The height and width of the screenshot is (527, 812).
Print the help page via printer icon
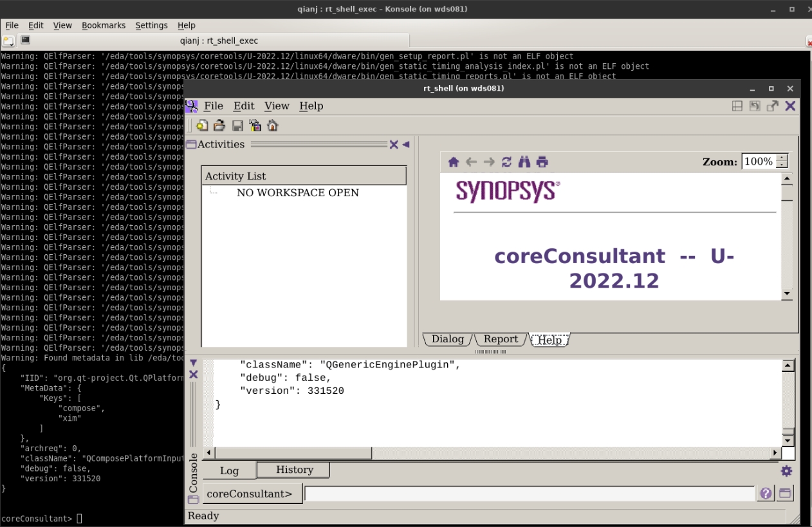coord(542,162)
